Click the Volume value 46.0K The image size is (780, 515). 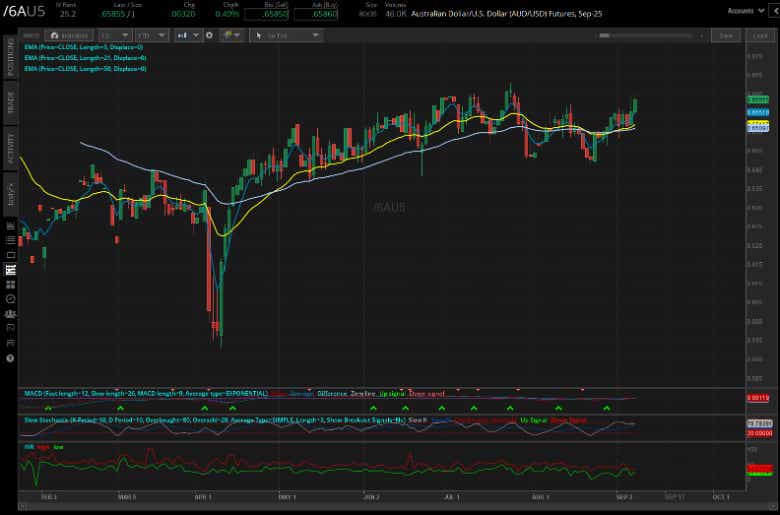[395, 14]
